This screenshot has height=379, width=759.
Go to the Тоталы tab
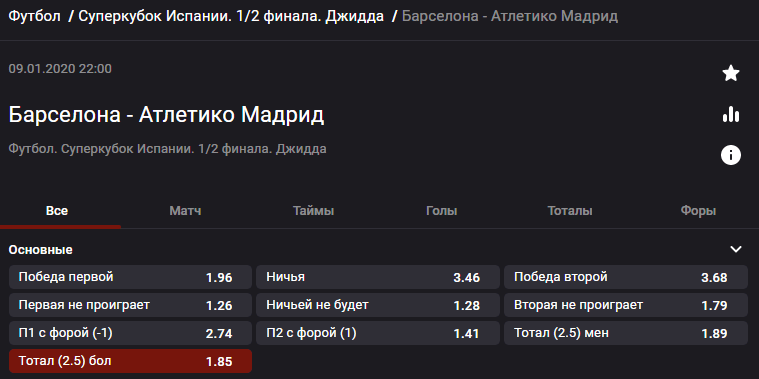[x=570, y=211]
